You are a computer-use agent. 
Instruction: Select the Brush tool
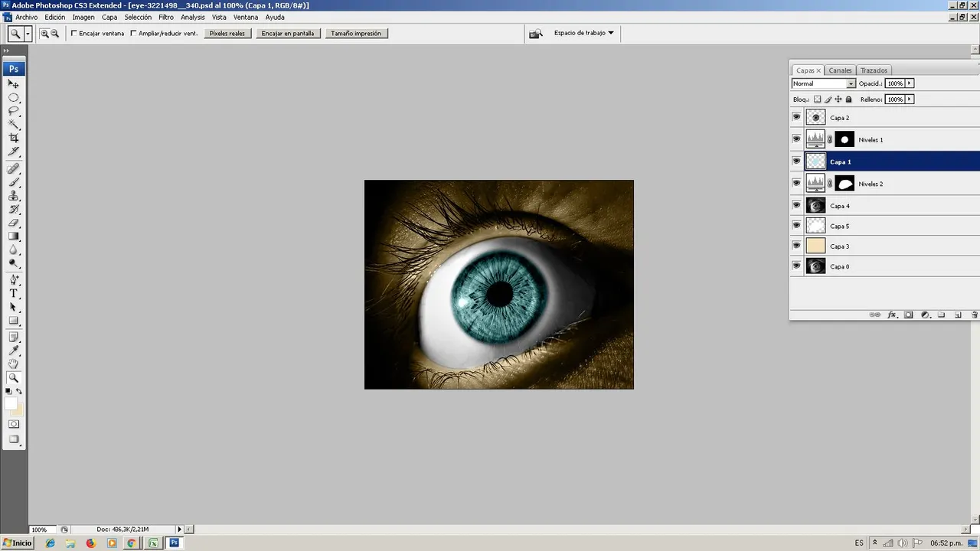point(14,182)
